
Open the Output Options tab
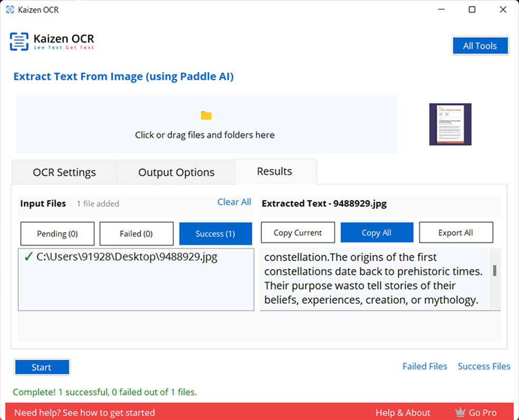pyautogui.click(x=176, y=172)
